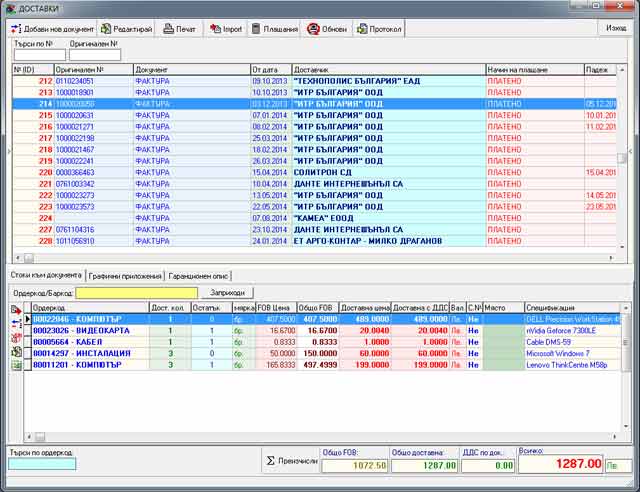Click the Import toolbar button
This screenshot has height=492, width=640.
tap(227, 29)
